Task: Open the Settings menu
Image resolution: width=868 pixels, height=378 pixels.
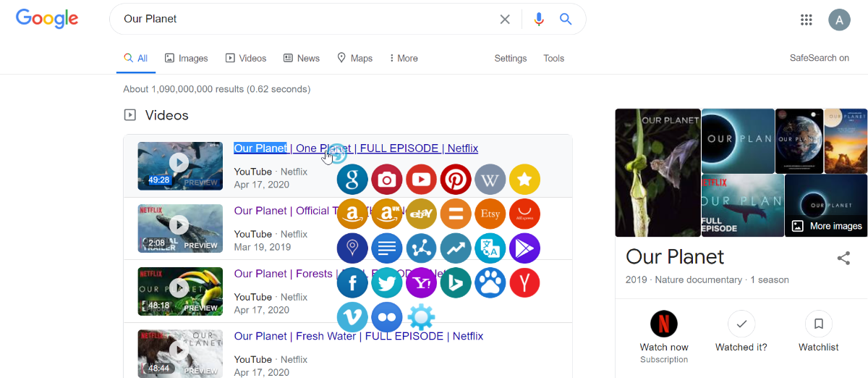Action: tap(511, 58)
